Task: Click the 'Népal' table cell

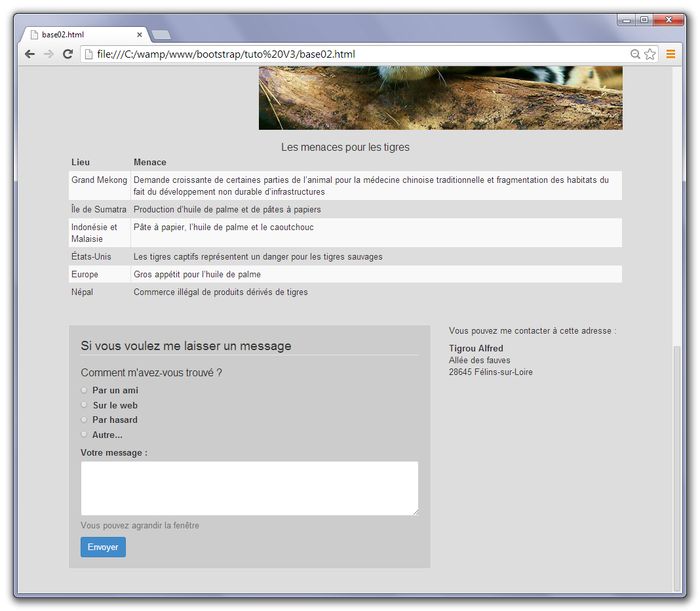Action: pyautogui.click(x=100, y=292)
